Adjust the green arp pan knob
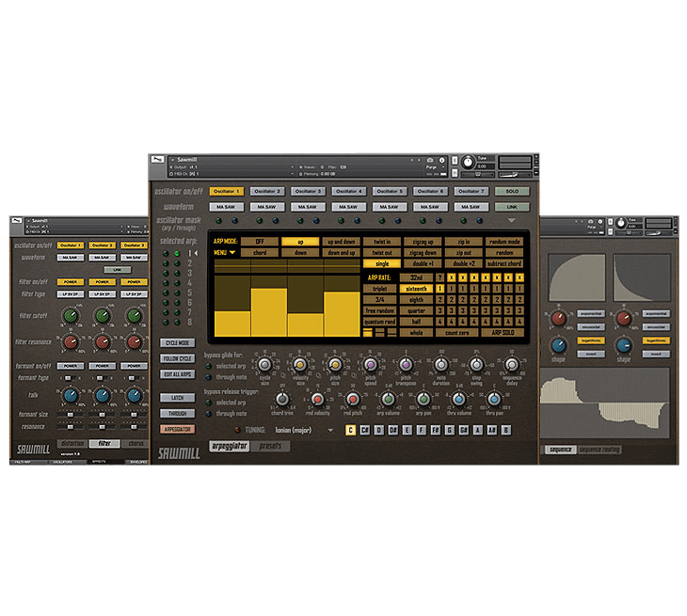The width and height of the screenshot is (687, 616). [423, 399]
